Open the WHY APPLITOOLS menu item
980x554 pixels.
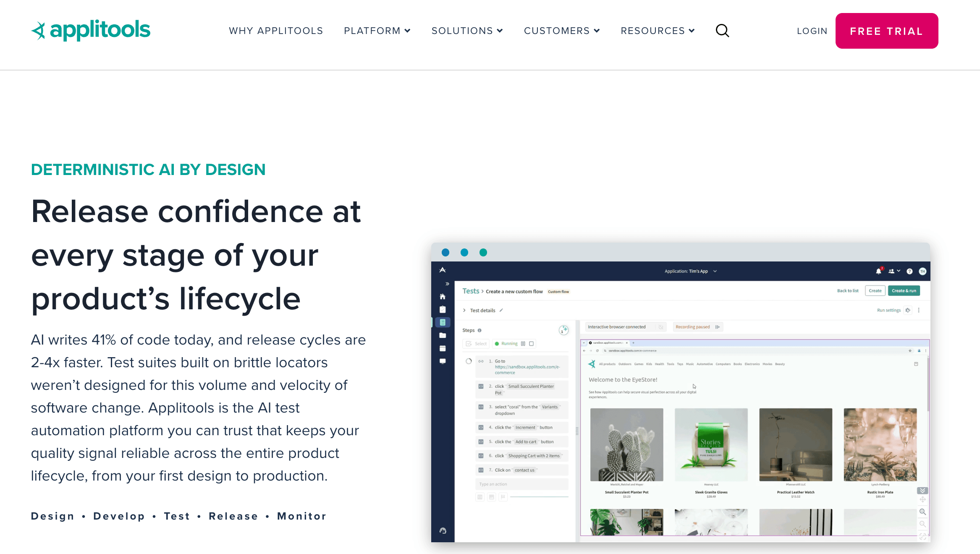coord(276,31)
